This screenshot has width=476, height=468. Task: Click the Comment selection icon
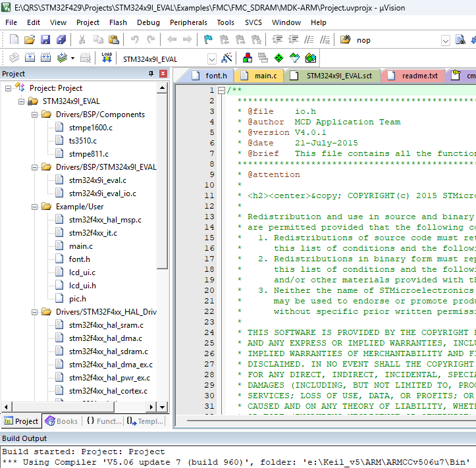[x=309, y=39]
